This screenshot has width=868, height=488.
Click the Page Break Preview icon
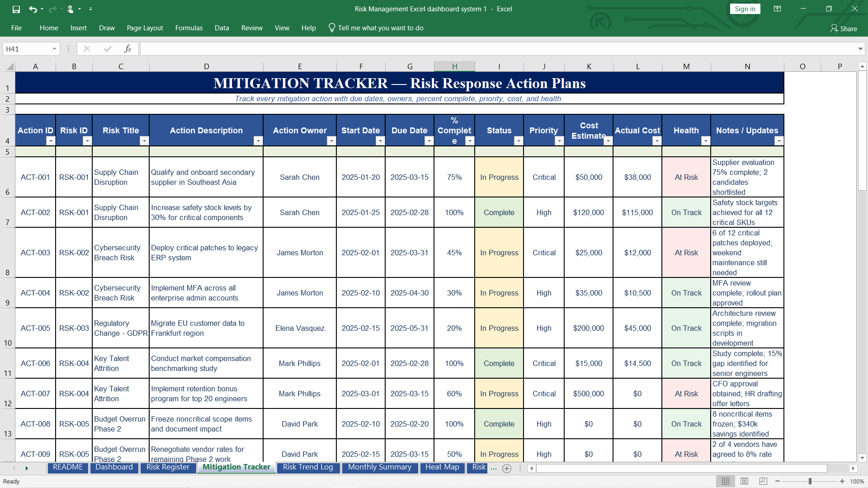click(x=763, y=481)
